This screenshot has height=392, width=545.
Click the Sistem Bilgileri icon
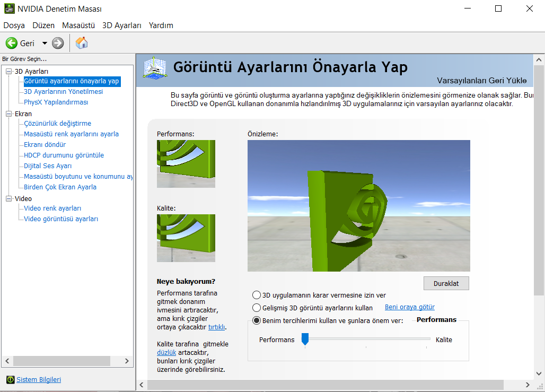pos(10,380)
